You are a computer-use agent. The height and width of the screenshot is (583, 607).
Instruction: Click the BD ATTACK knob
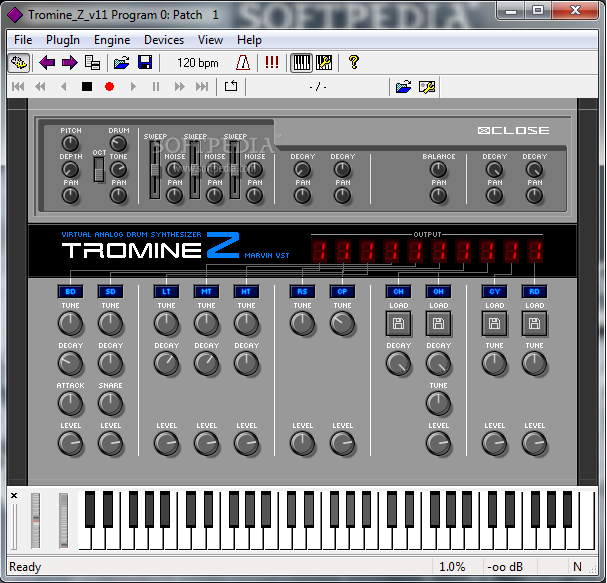pyautogui.click(x=70, y=403)
